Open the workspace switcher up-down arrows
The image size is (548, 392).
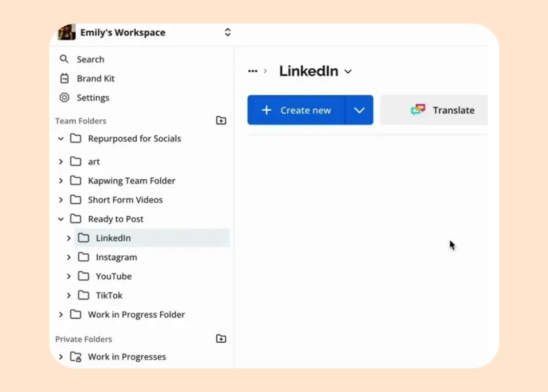click(227, 32)
